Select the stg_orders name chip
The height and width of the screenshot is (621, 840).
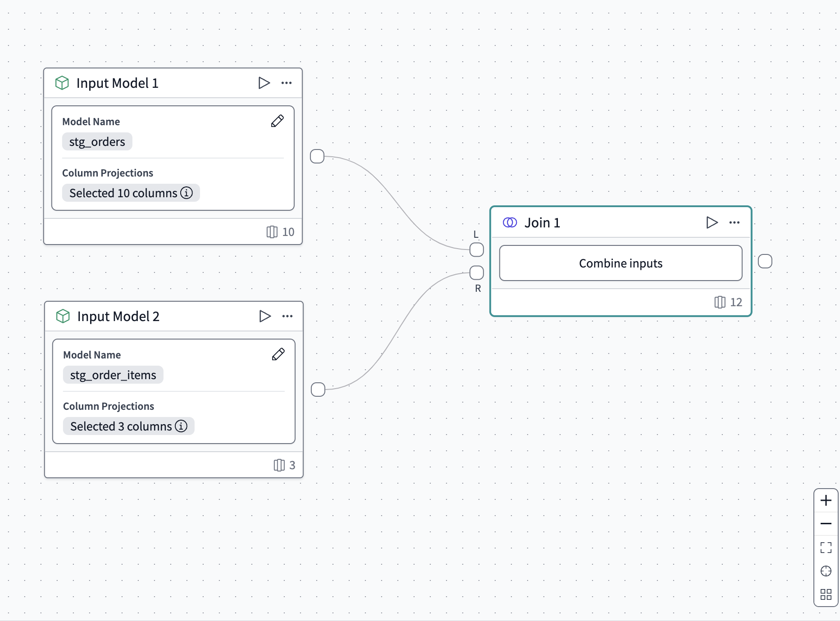coord(97,141)
